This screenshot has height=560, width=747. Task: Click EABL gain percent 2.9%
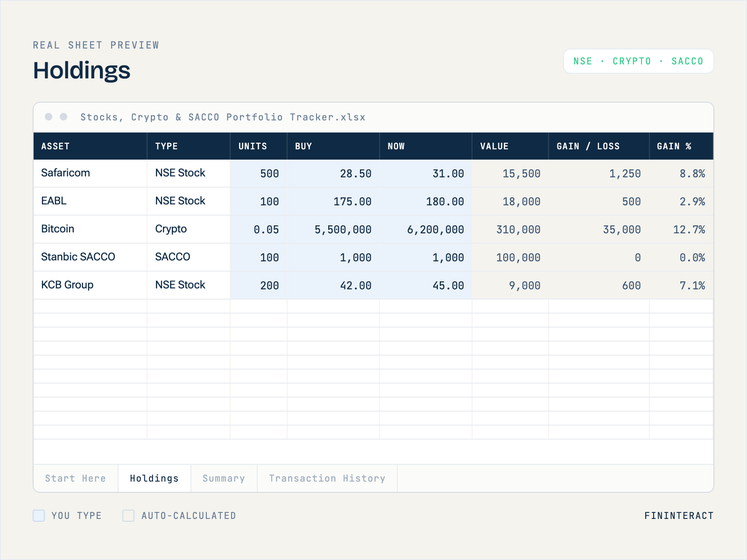(x=681, y=201)
